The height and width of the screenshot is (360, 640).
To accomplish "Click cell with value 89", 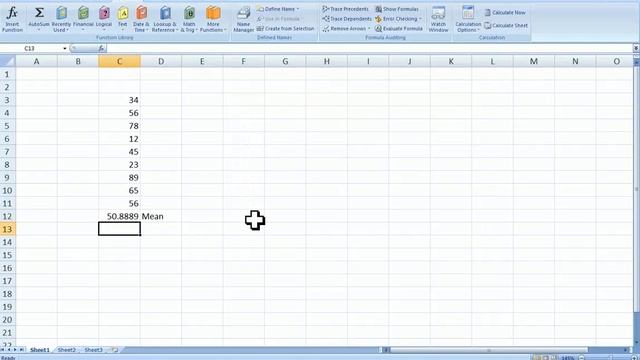I will tap(119, 178).
